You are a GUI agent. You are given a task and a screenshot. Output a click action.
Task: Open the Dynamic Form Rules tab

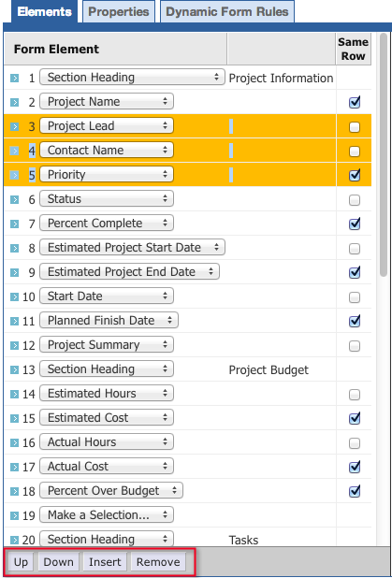(x=227, y=11)
